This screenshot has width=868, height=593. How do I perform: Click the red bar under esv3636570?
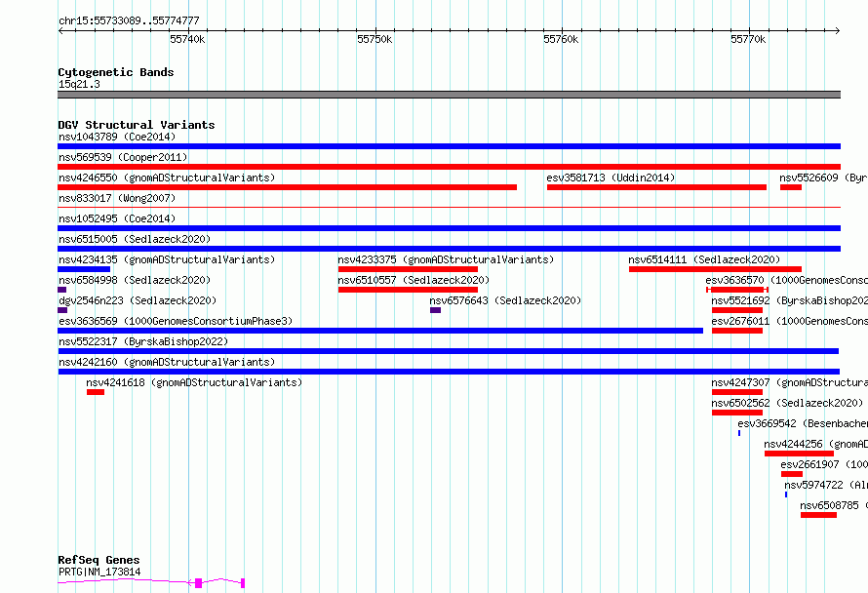click(737, 290)
